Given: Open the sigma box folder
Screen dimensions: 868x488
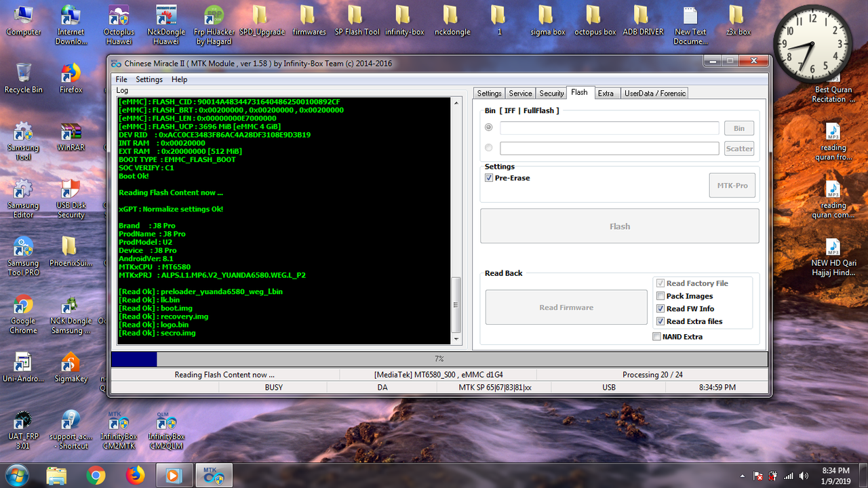Looking at the screenshot, I should click(x=548, y=21).
